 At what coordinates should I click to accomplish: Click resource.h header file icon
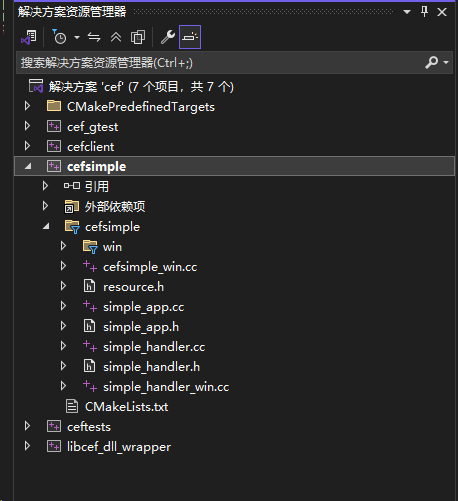click(89, 286)
